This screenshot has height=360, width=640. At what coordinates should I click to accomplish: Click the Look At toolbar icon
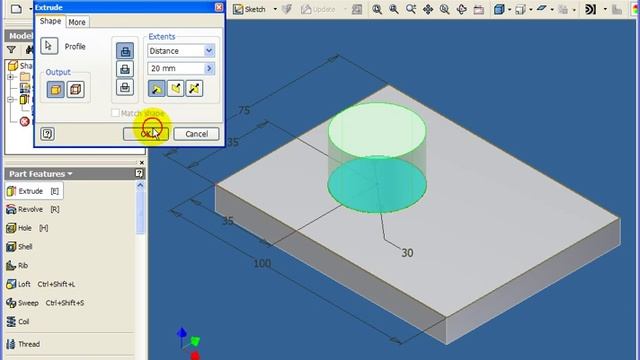tap(478, 9)
